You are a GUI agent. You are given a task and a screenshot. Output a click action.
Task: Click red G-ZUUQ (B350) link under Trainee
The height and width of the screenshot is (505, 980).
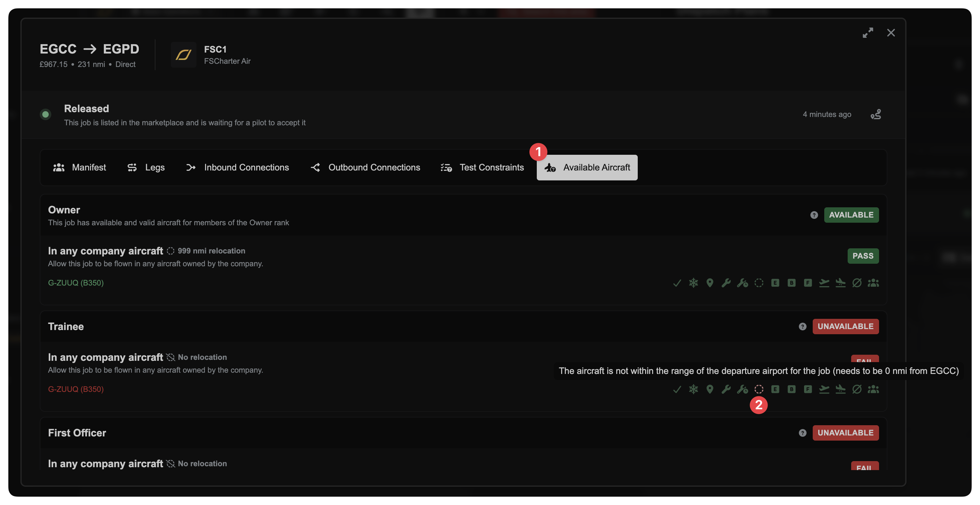pyautogui.click(x=76, y=389)
